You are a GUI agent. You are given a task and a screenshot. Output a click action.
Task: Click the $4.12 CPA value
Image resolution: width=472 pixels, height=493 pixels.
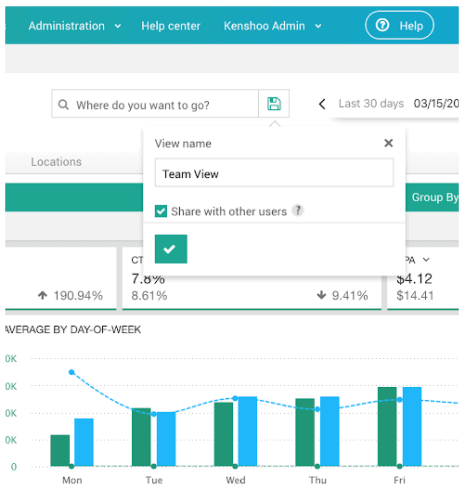(414, 279)
